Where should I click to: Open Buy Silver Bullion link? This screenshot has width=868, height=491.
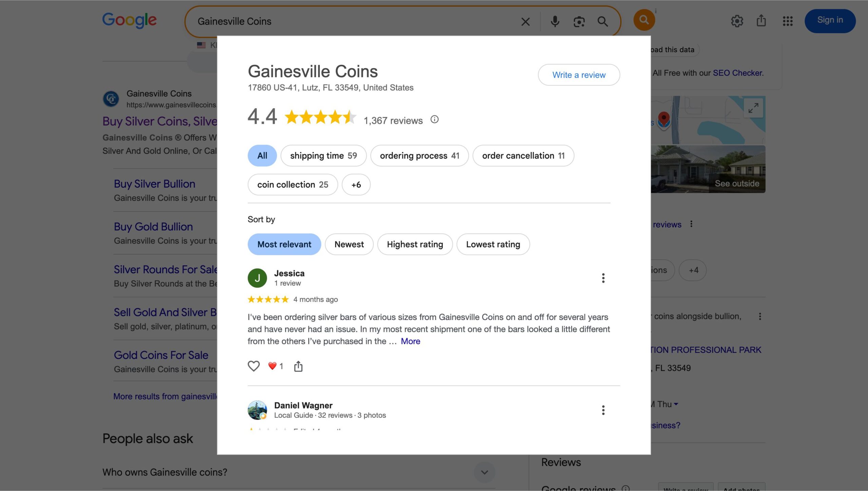(x=154, y=184)
